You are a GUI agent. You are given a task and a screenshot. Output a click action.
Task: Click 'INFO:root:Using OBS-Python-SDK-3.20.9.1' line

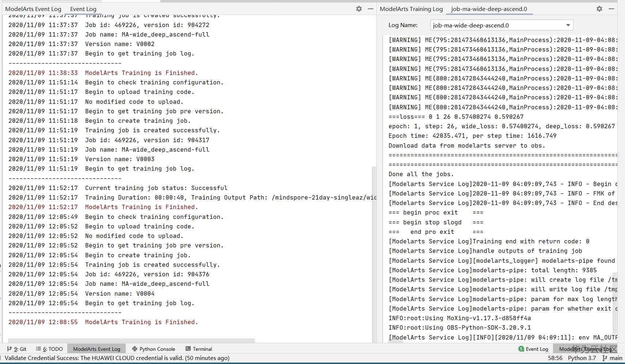460,327
